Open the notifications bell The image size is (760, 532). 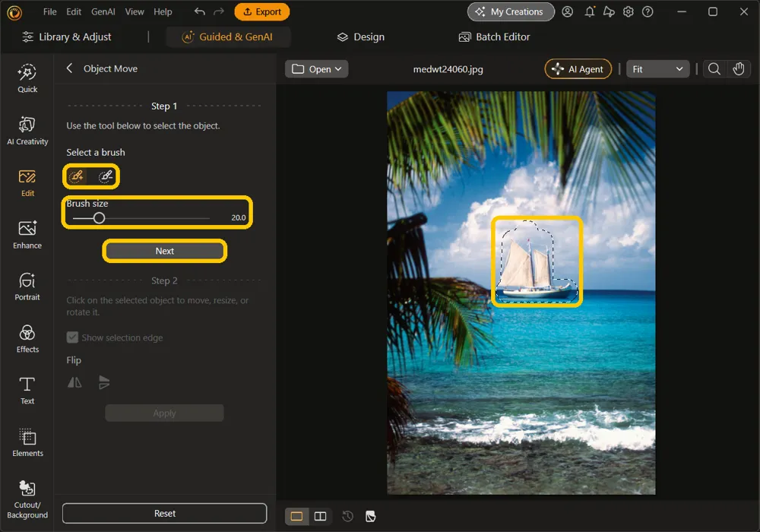point(590,11)
